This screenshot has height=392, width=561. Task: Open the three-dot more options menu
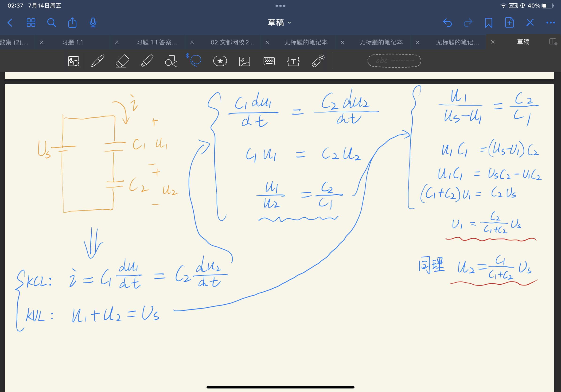point(550,23)
